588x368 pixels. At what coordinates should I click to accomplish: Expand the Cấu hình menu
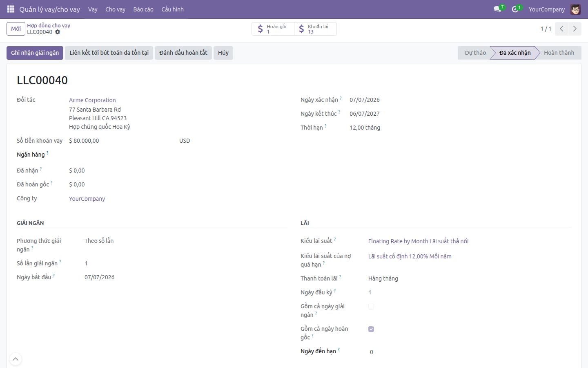click(172, 9)
